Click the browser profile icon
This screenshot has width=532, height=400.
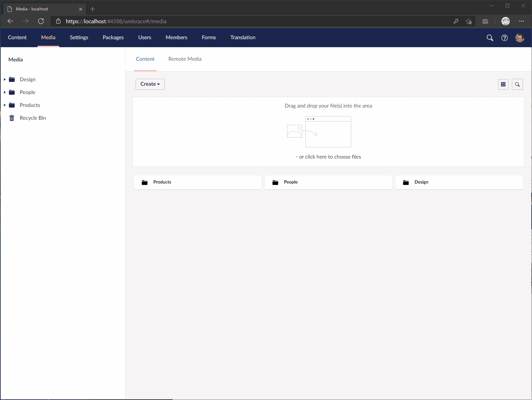(x=506, y=21)
